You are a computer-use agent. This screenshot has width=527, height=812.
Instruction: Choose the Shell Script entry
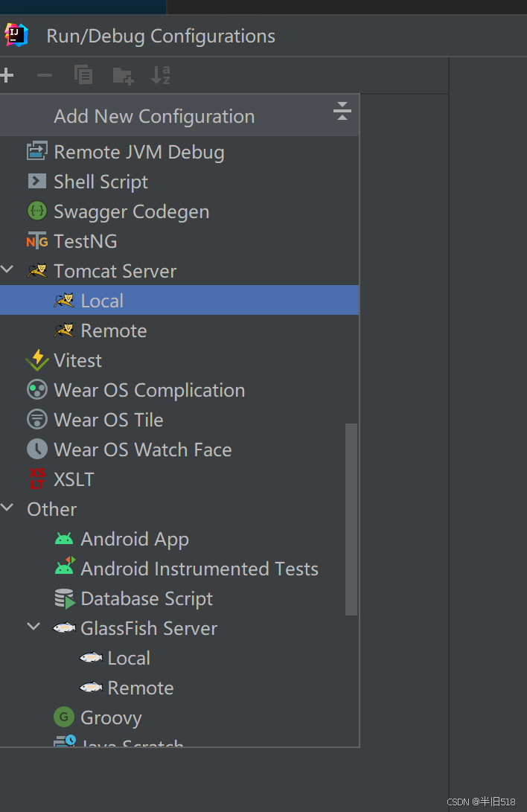[x=179, y=182]
